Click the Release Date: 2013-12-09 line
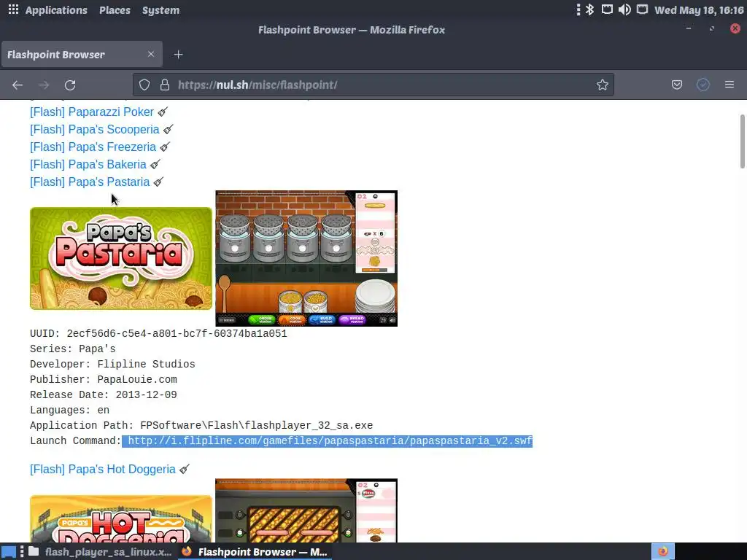Image resolution: width=747 pixels, height=560 pixels. [104, 394]
